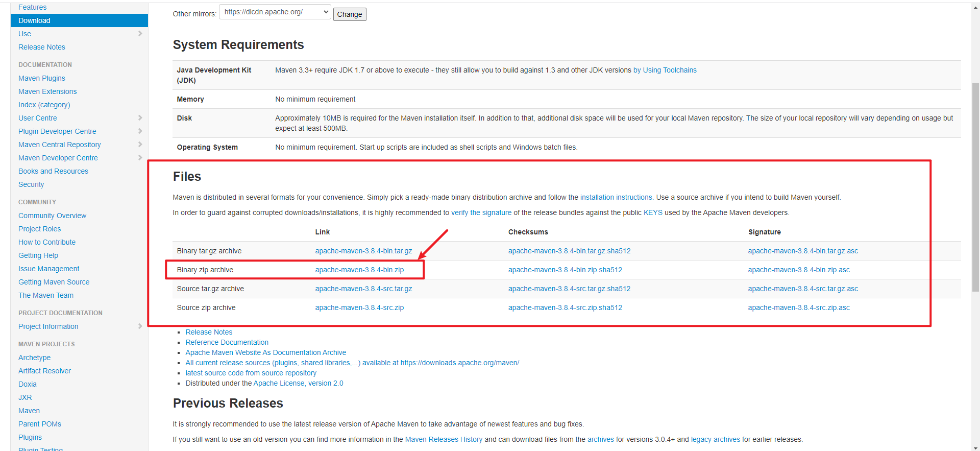Open bin.tar.gz.asc signature link
980x451 pixels.
[803, 251]
